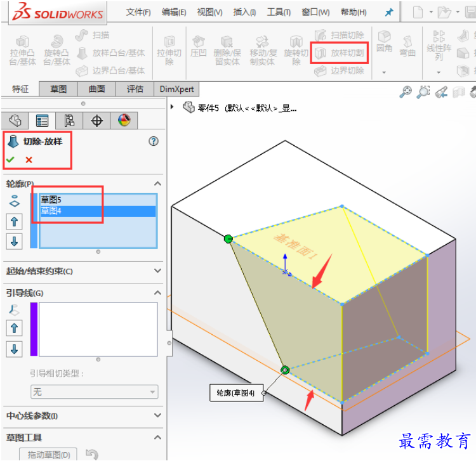Open the 工具(T) menu

pos(279,13)
